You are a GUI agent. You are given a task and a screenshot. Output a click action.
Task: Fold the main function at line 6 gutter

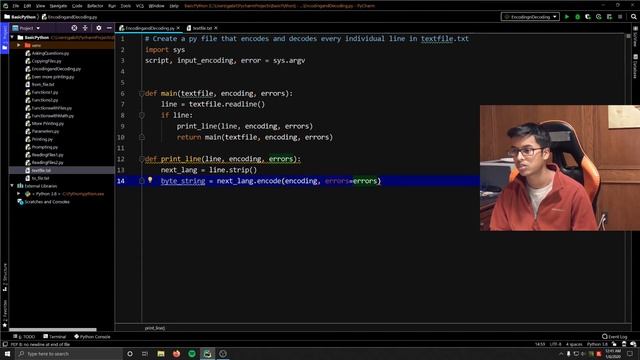142,93
